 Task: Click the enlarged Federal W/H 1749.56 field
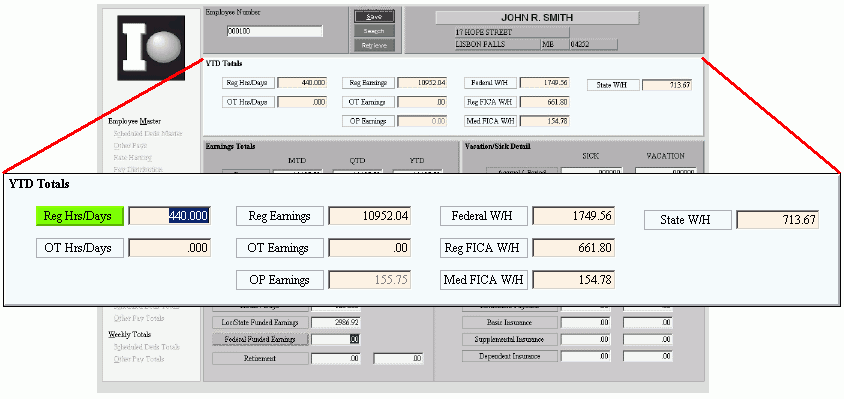574,216
